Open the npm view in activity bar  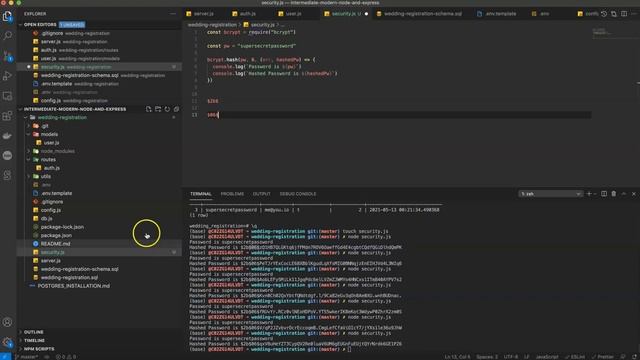[x=7, y=155]
